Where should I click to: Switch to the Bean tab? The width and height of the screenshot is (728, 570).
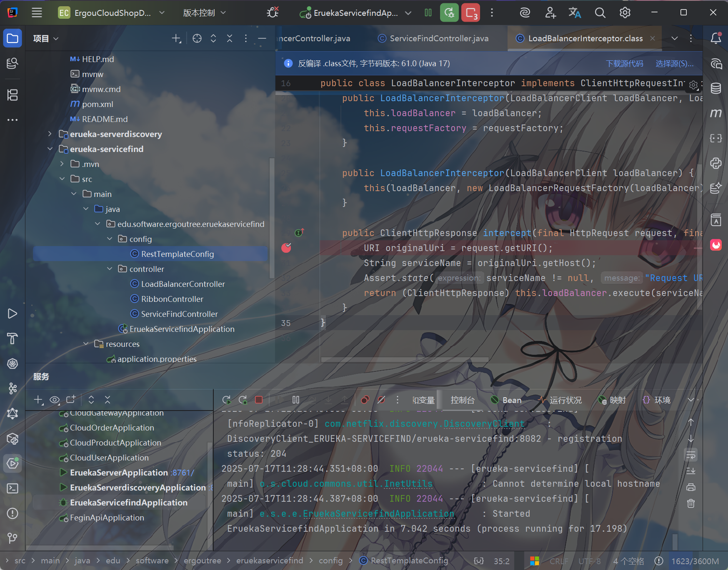(506, 400)
